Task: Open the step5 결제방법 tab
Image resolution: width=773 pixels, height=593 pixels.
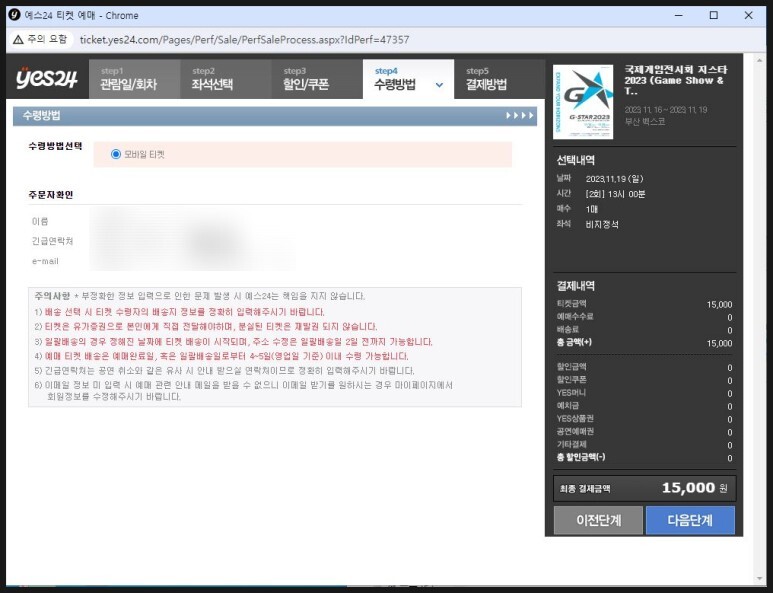Action: [499, 79]
